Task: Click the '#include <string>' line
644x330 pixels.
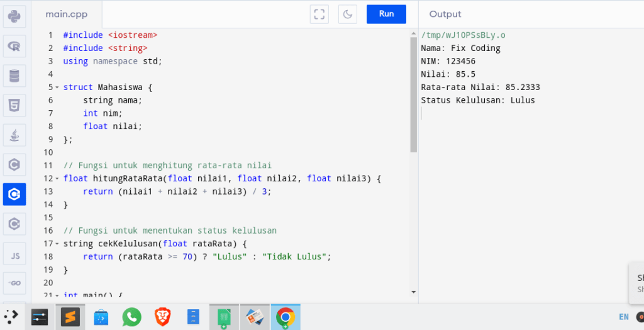Action: tap(105, 48)
